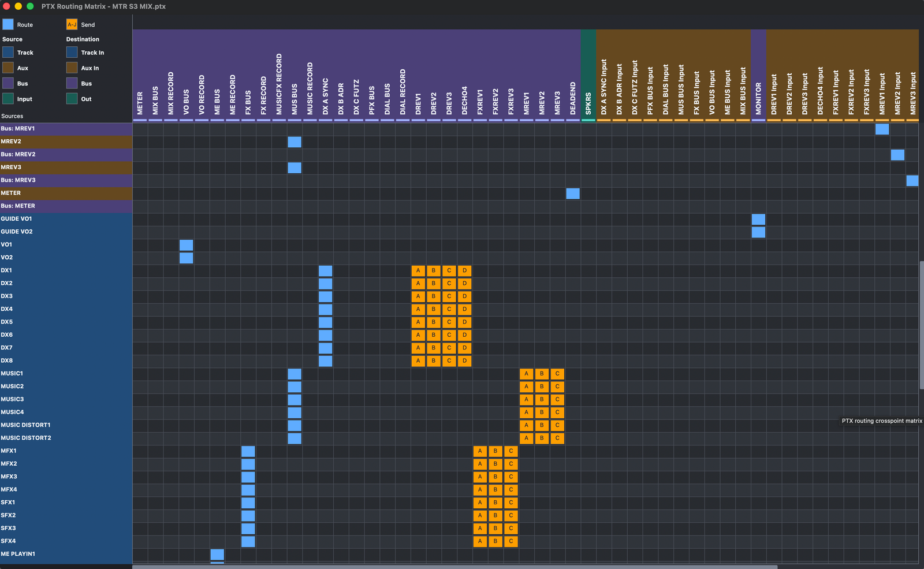Toggle DX3 send D to DECHO4
Screen dimensions: 924x569
(x=464, y=296)
